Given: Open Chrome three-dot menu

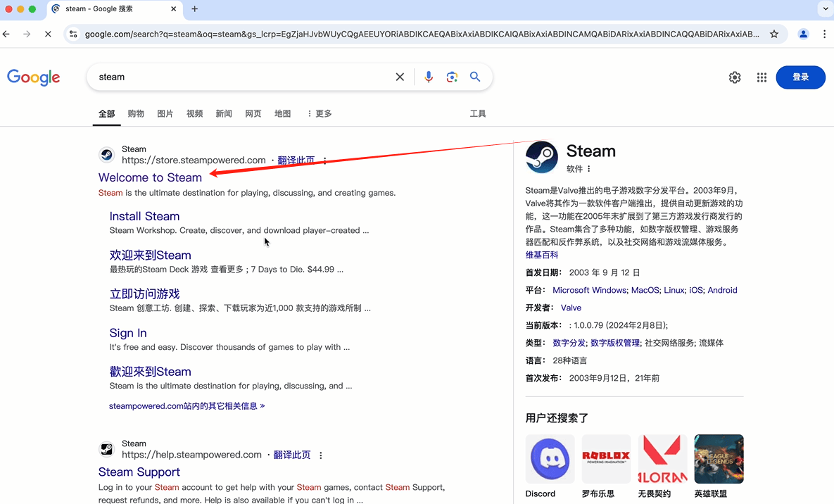Looking at the screenshot, I should point(824,34).
